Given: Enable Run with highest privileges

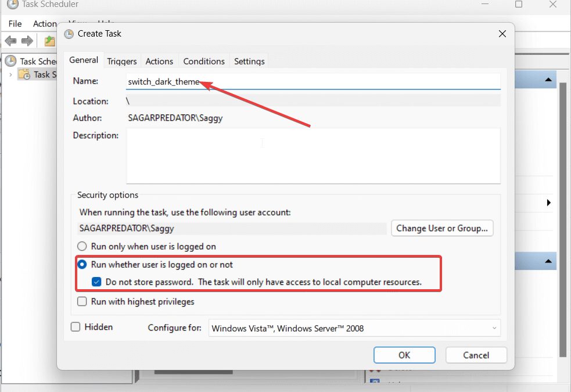Looking at the screenshot, I should [x=82, y=301].
